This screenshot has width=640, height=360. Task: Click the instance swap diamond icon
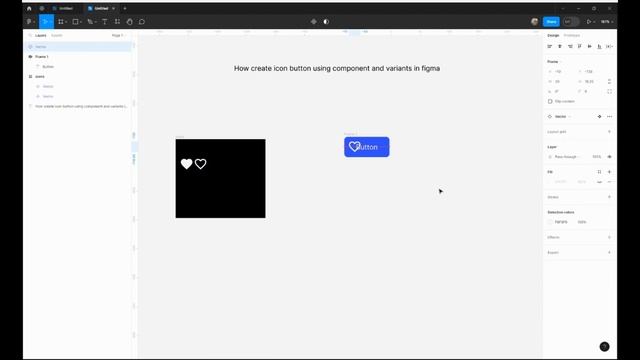coord(599,117)
